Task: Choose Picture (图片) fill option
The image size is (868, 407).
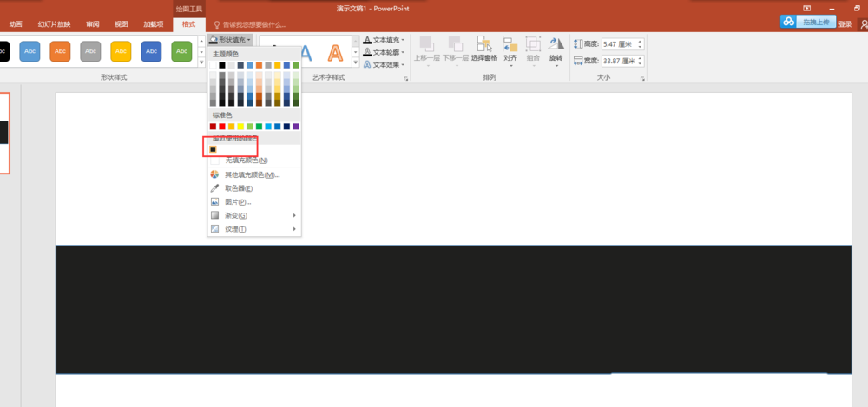Action: coord(254,202)
